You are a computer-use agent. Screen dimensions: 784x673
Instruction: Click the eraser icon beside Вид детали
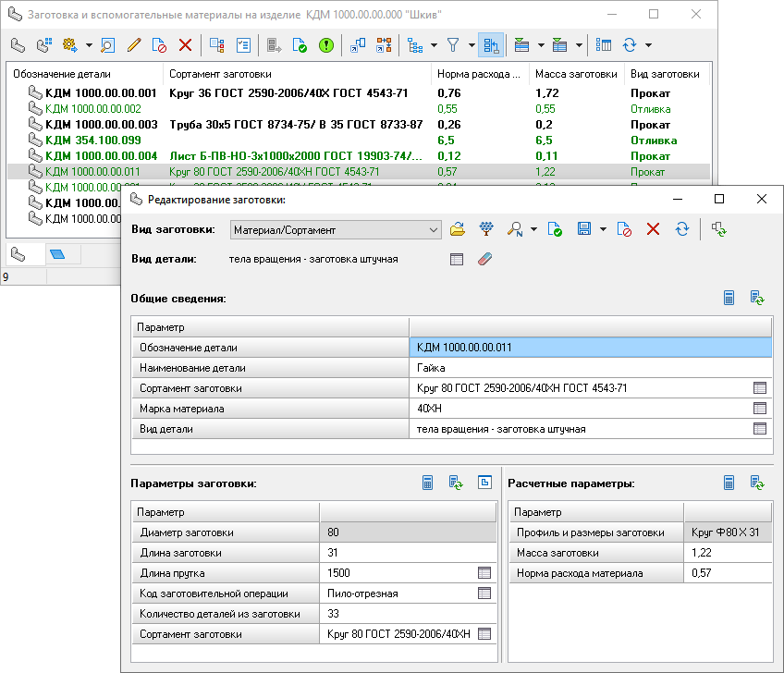coord(484,260)
